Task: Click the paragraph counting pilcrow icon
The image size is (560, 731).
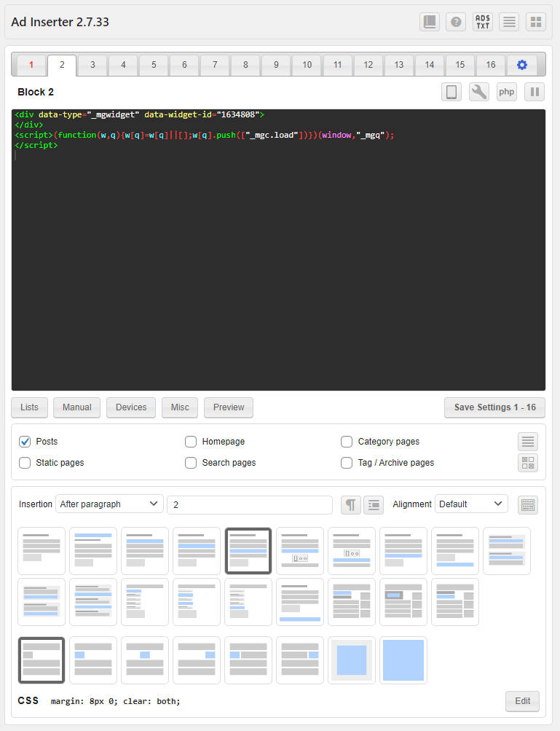Action: coord(351,504)
